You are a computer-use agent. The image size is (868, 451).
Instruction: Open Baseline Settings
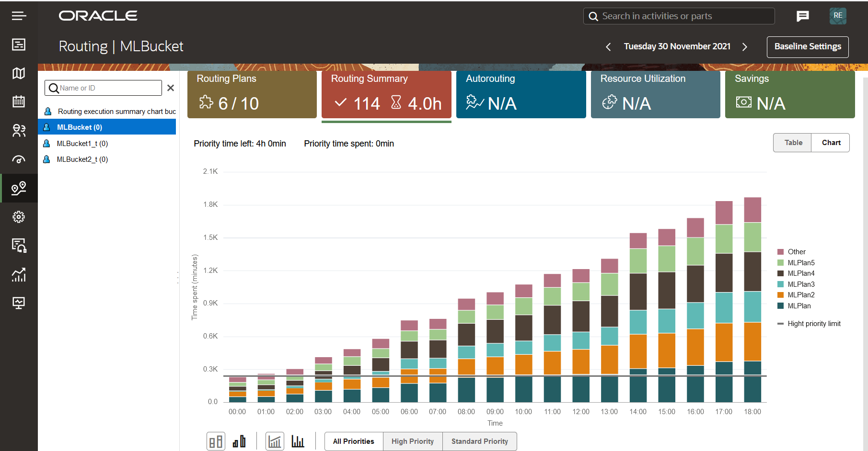808,47
